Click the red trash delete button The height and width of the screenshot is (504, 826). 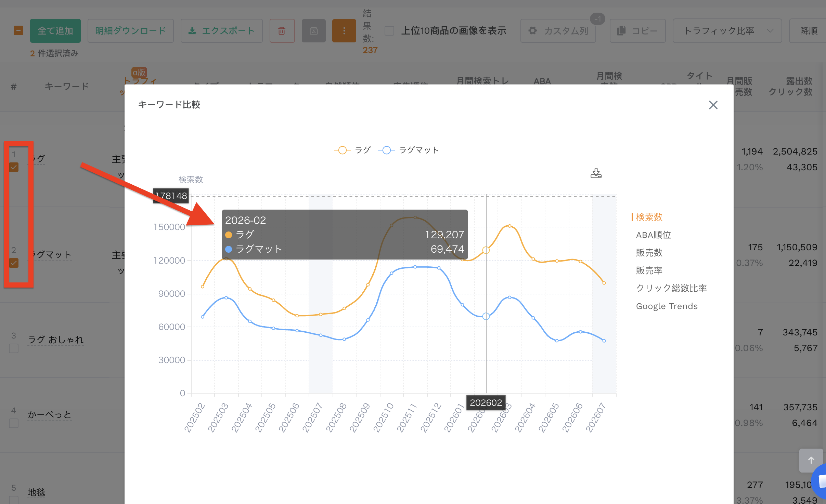tap(282, 31)
